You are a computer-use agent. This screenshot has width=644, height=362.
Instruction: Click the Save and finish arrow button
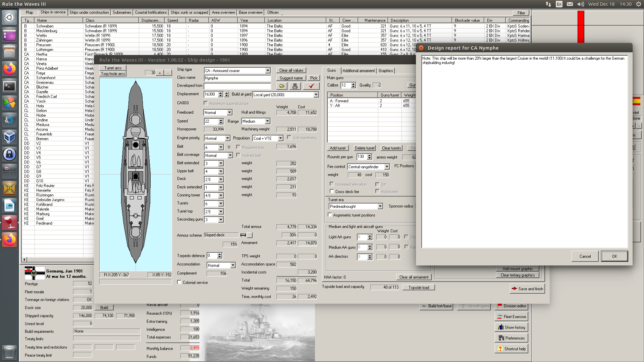(x=527, y=289)
